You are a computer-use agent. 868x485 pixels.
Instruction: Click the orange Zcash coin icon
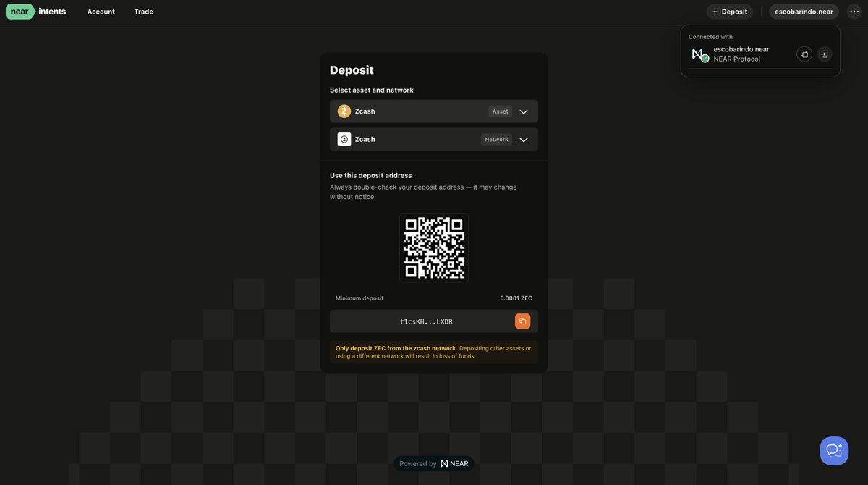(344, 111)
